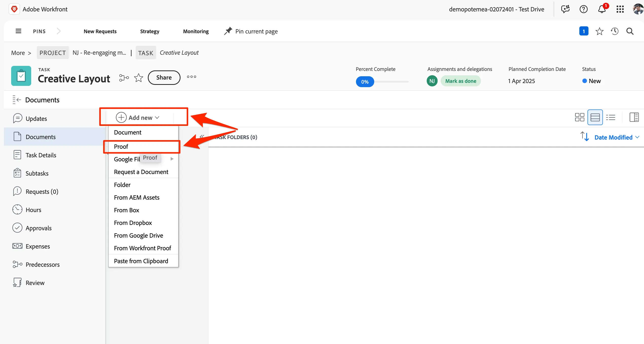Select Paste from Clipboard option
Image resolution: width=644 pixels, height=344 pixels.
tap(144, 261)
